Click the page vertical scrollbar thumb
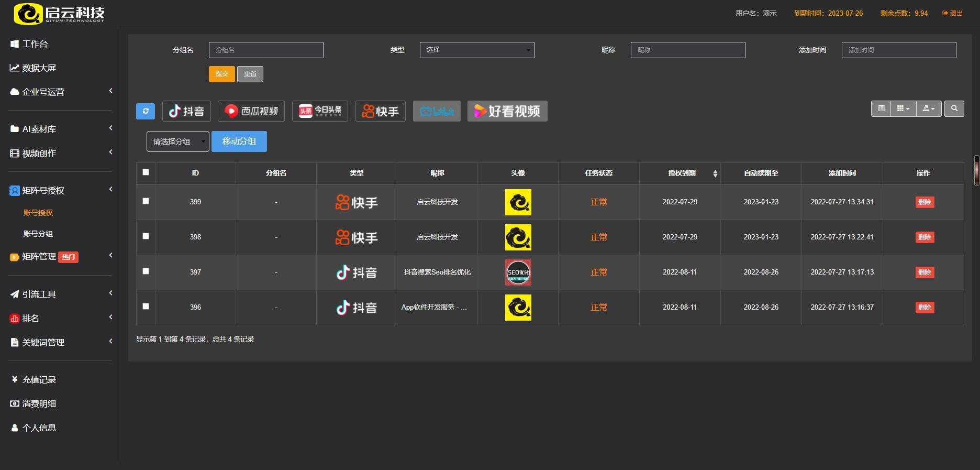Screen dimensions: 980x470 (976, 170)
